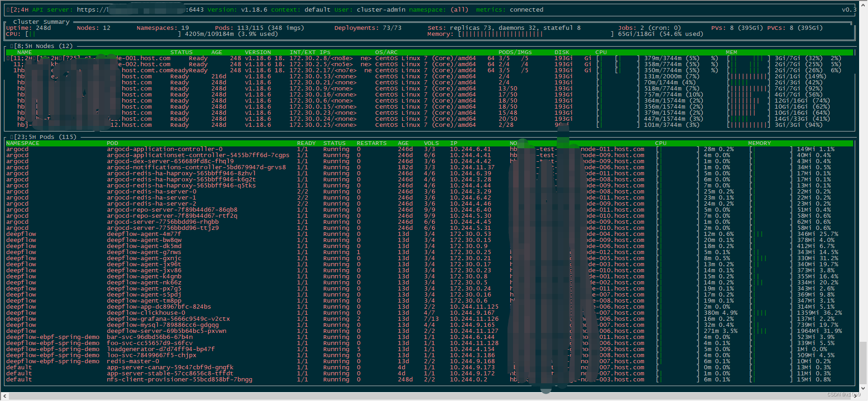This screenshot has height=401, width=868.
Task: Click the horizontal scrollbar right arrow
Action: tap(855, 396)
